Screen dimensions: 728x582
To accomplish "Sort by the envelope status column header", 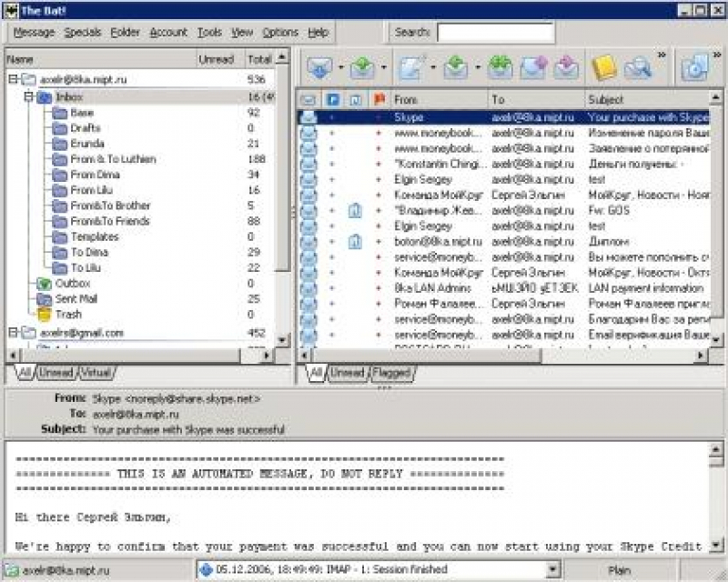I will [308, 99].
